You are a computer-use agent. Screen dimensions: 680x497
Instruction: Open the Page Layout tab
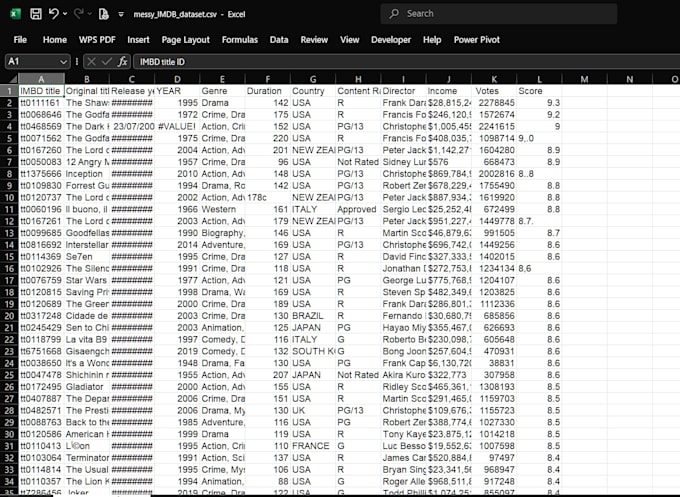pos(186,40)
